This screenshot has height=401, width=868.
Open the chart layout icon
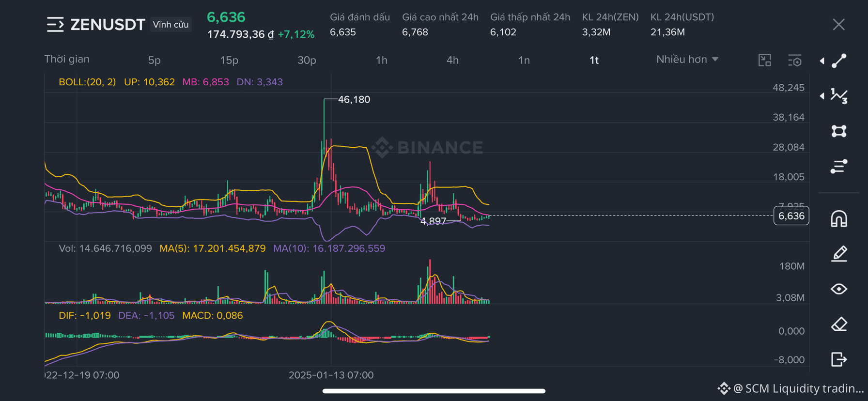pyautogui.click(x=765, y=60)
